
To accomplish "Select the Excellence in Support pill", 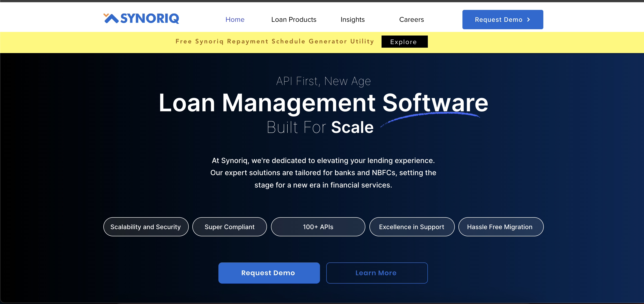I will coord(411,227).
